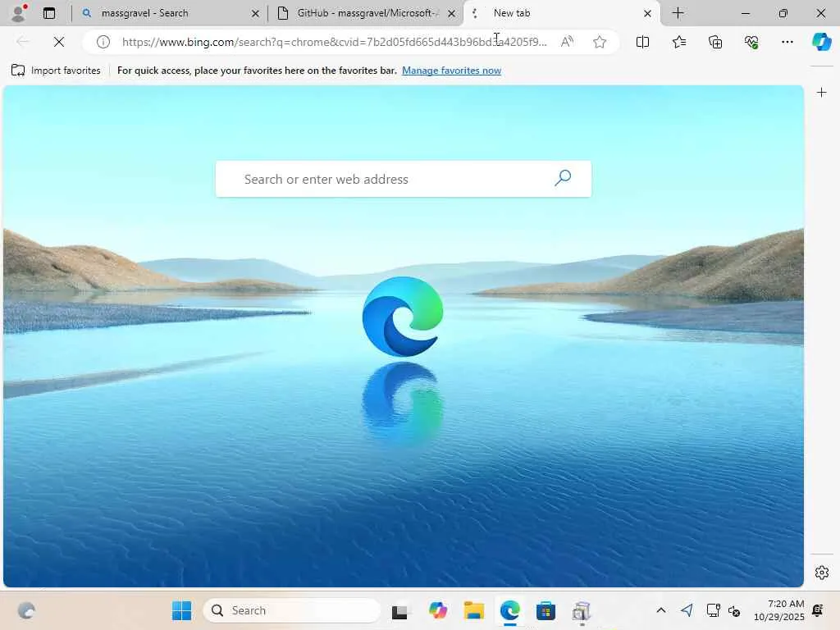The image size is (840, 630).
Task: Stop loading the page
Action: (59, 41)
